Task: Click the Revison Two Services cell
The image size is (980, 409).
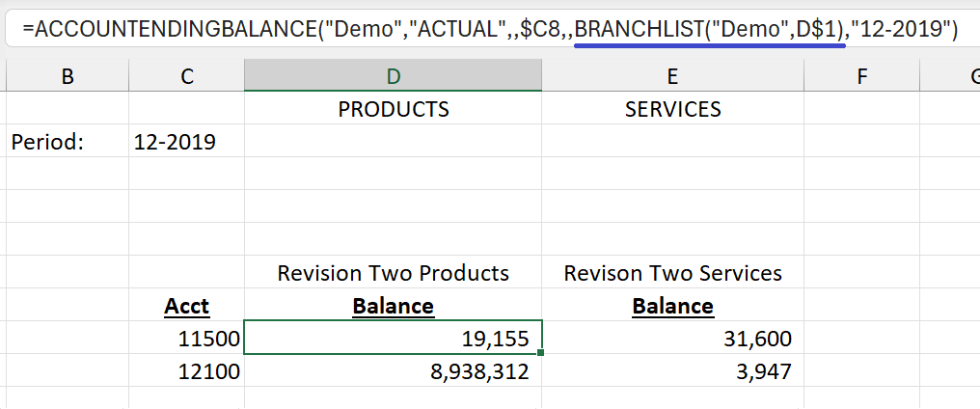Action: click(672, 273)
